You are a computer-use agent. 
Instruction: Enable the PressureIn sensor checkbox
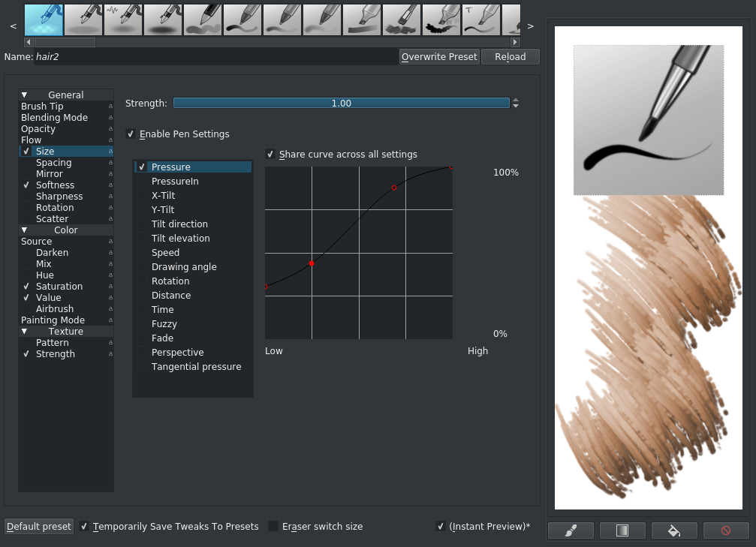pos(141,181)
